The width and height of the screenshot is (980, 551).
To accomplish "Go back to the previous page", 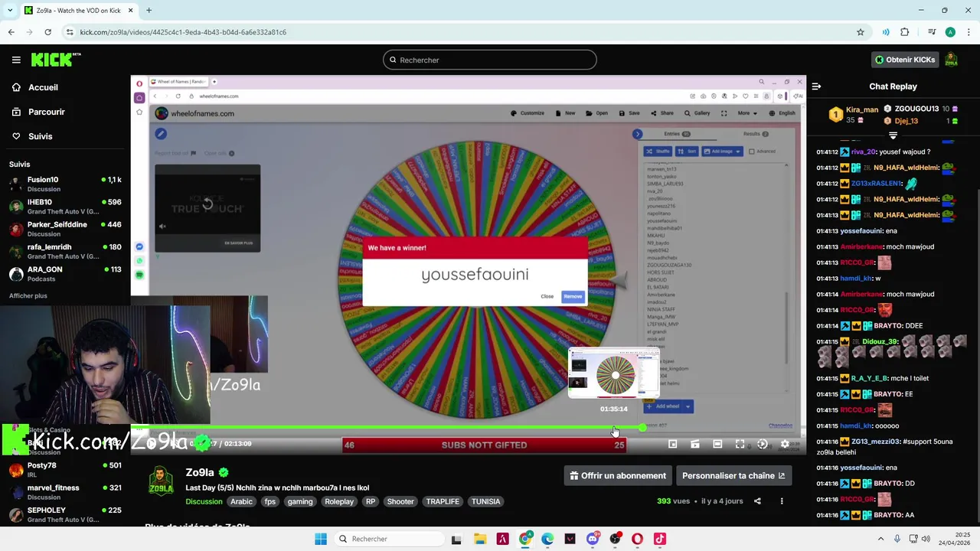I will (x=11, y=32).
